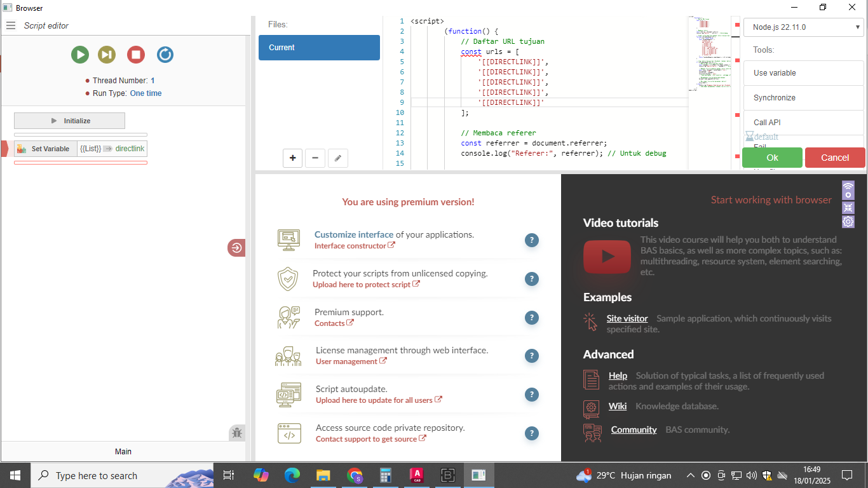Click the Use variable tool button

tap(803, 73)
